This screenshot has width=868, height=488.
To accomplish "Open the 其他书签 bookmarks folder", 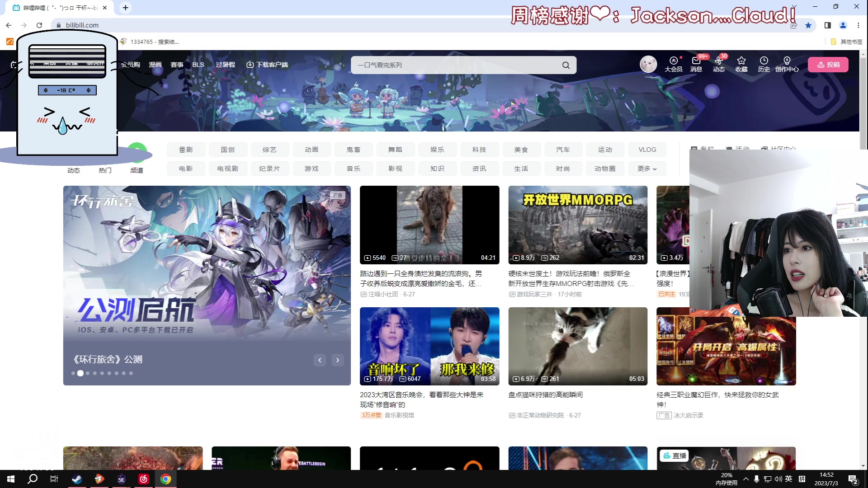I will (847, 42).
